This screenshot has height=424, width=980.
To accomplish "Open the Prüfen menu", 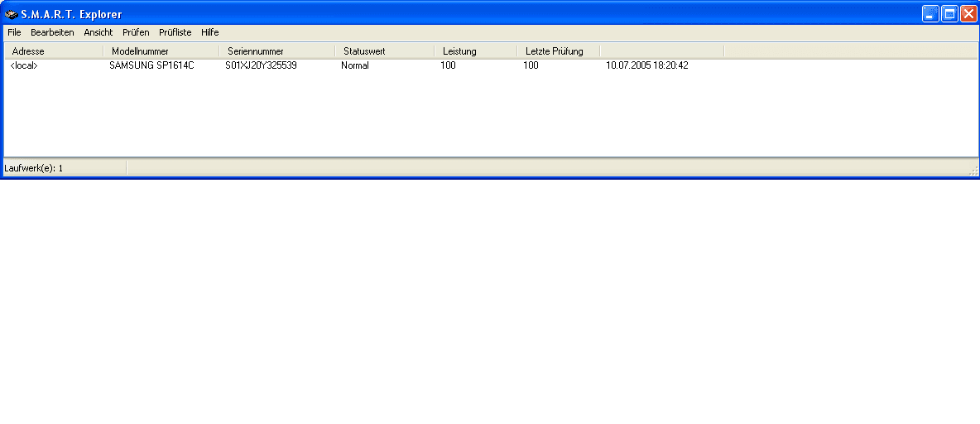I will (136, 32).
